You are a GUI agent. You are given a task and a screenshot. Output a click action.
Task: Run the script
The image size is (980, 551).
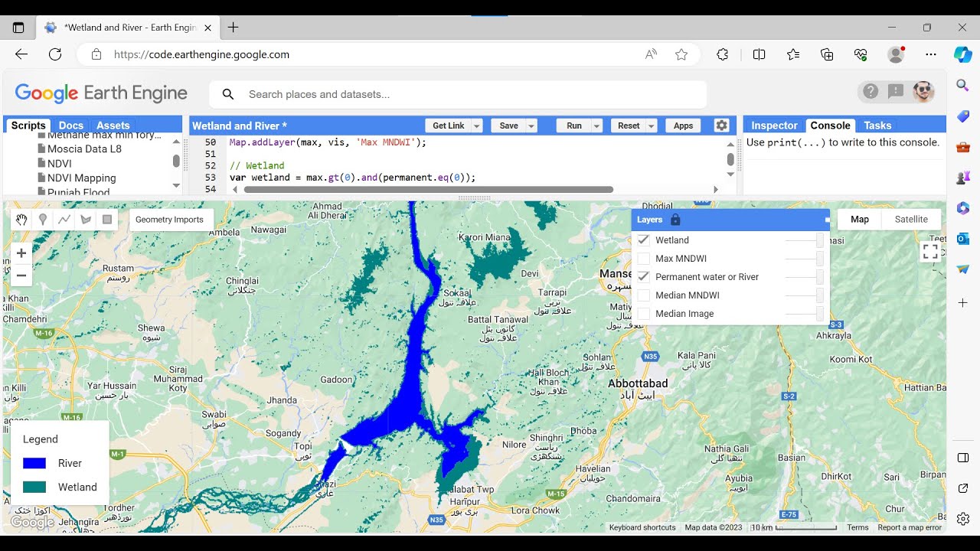click(574, 126)
